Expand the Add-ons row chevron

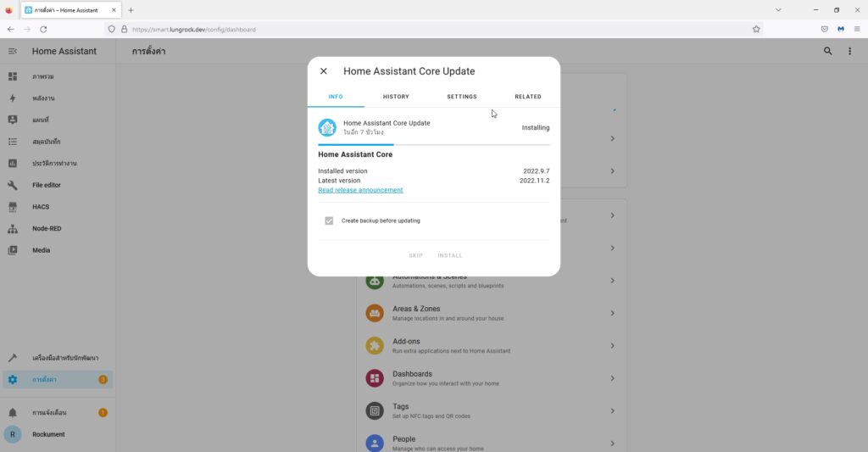612,346
